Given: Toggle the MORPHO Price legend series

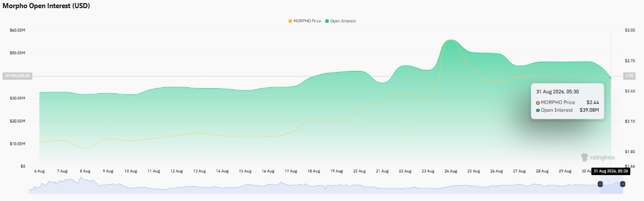Looking at the screenshot, I should click(x=305, y=21).
